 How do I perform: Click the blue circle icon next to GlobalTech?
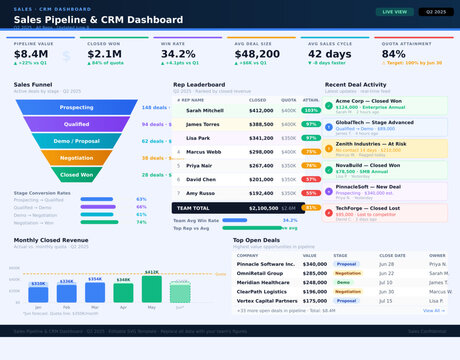point(329,127)
